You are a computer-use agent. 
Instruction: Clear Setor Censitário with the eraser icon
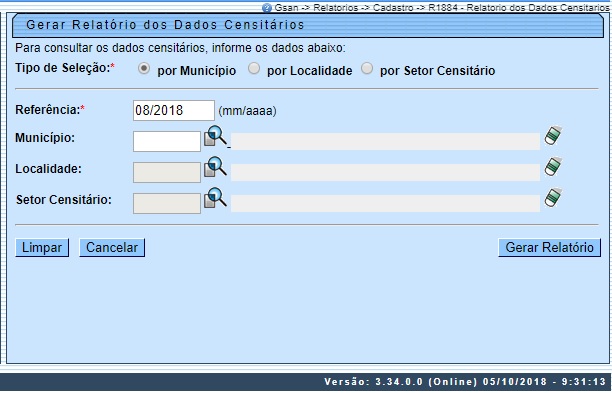click(x=553, y=197)
